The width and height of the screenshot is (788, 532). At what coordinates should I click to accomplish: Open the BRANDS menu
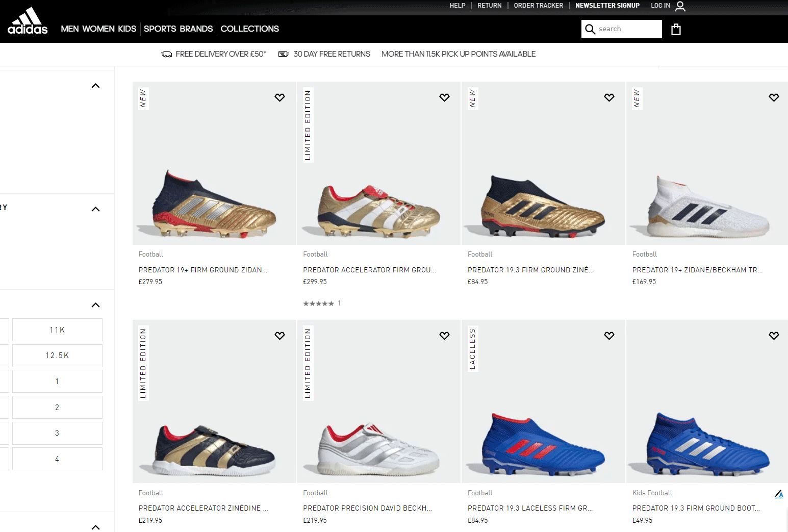pyautogui.click(x=196, y=29)
